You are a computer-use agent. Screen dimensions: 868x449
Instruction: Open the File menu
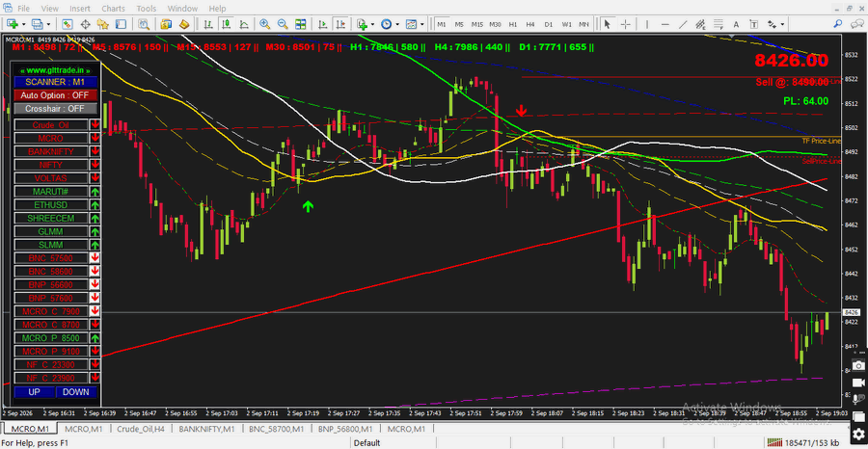point(24,9)
